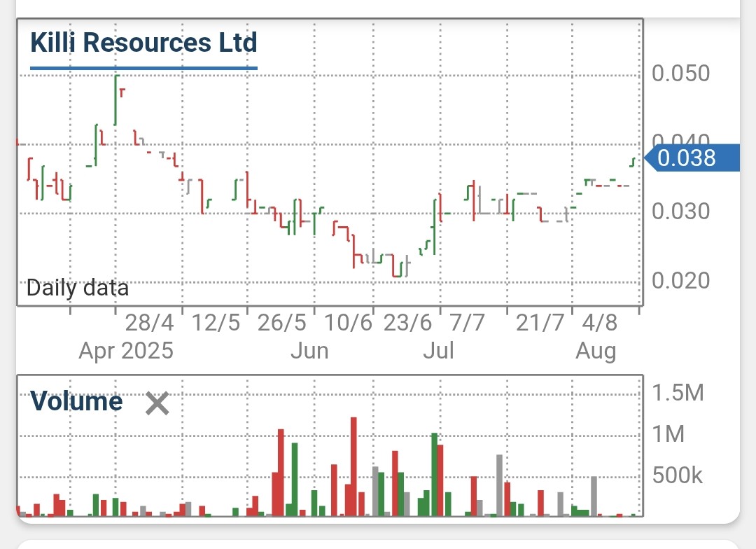Viewport: 756px width, 549px height.
Task: Select the tallest red volume bar
Action: click(353, 462)
